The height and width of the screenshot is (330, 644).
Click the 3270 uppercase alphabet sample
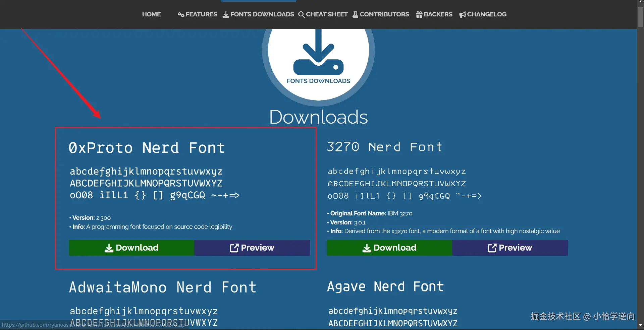click(397, 184)
